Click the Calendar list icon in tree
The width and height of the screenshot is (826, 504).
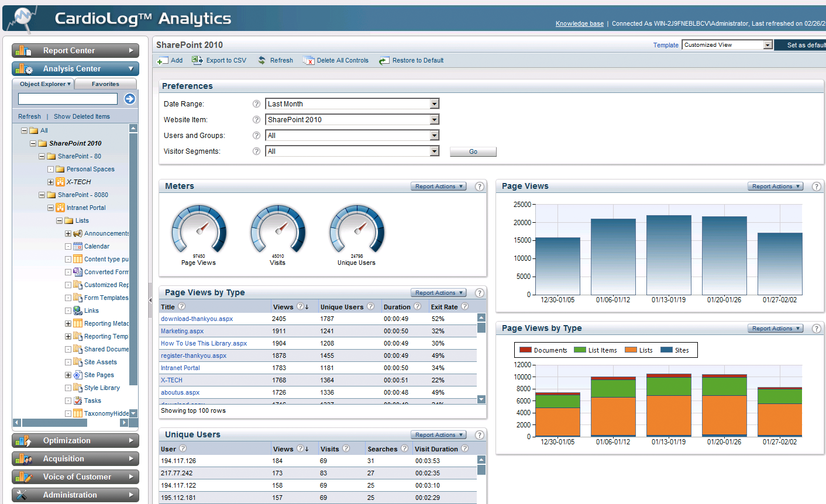78,246
